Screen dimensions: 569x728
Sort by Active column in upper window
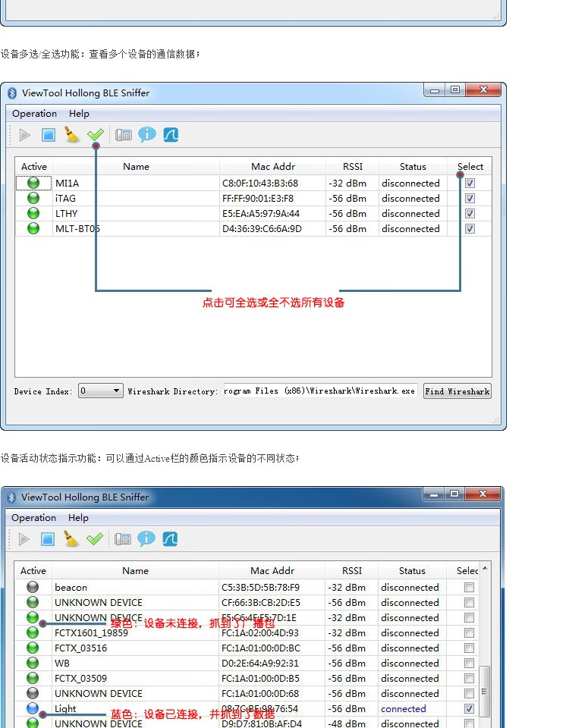pyautogui.click(x=34, y=167)
